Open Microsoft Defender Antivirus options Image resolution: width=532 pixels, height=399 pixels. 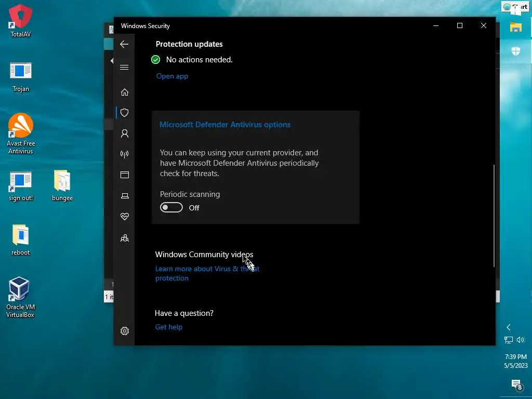[x=225, y=125]
